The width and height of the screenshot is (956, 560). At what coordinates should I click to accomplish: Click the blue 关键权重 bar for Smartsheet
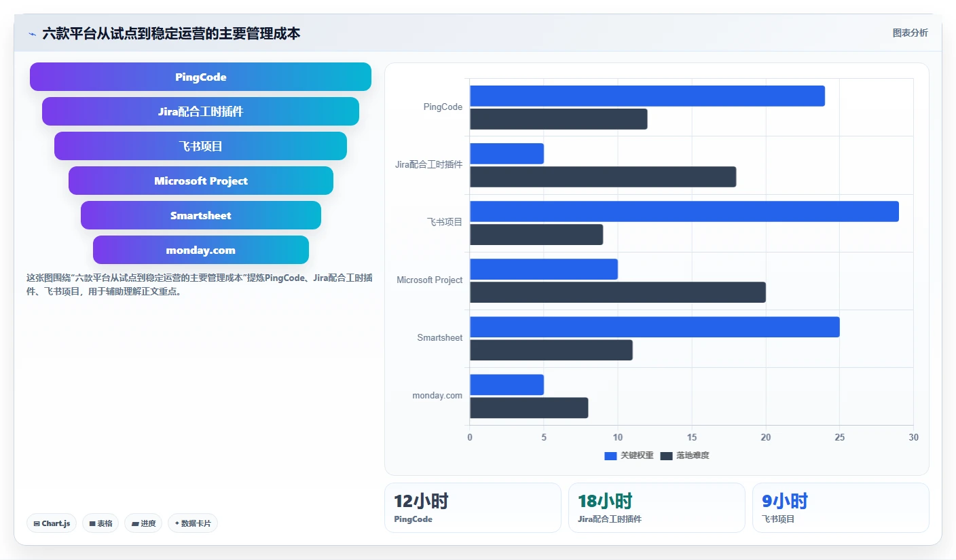(x=655, y=326)
